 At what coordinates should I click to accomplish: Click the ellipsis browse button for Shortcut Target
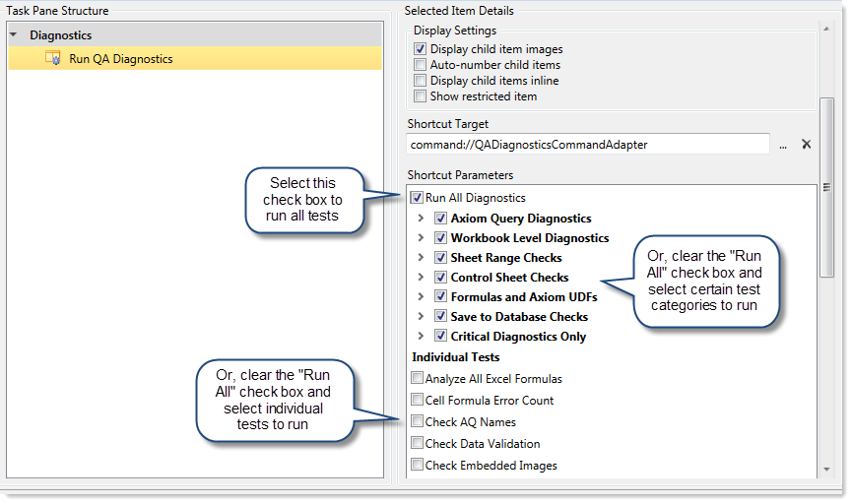point(783,145)
